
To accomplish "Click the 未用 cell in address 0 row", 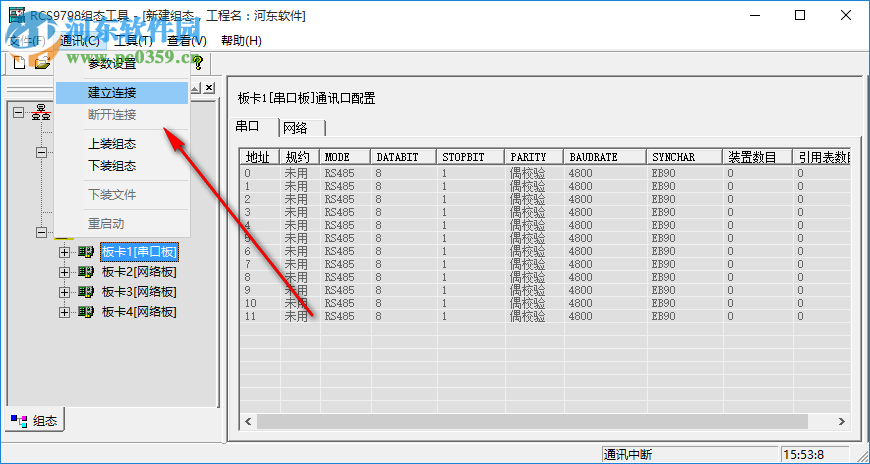I will click(300, 173).
